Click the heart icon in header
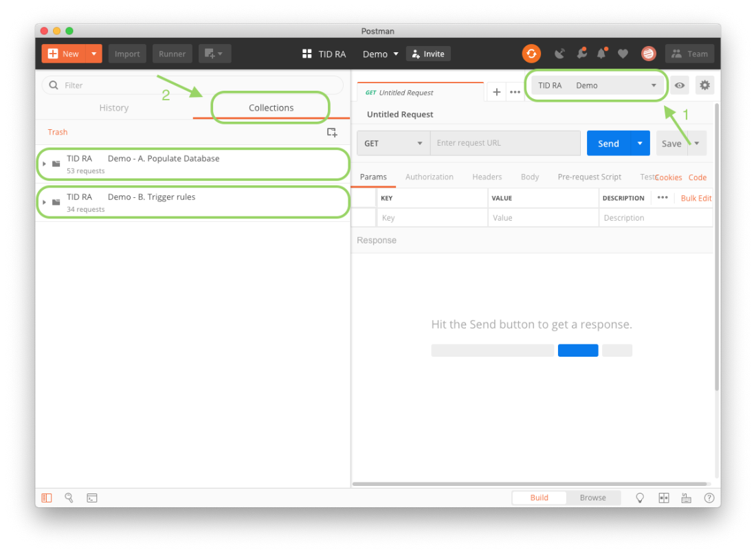Screen dimensions: 756x554 pyautogui.click(x=623, y=54)
